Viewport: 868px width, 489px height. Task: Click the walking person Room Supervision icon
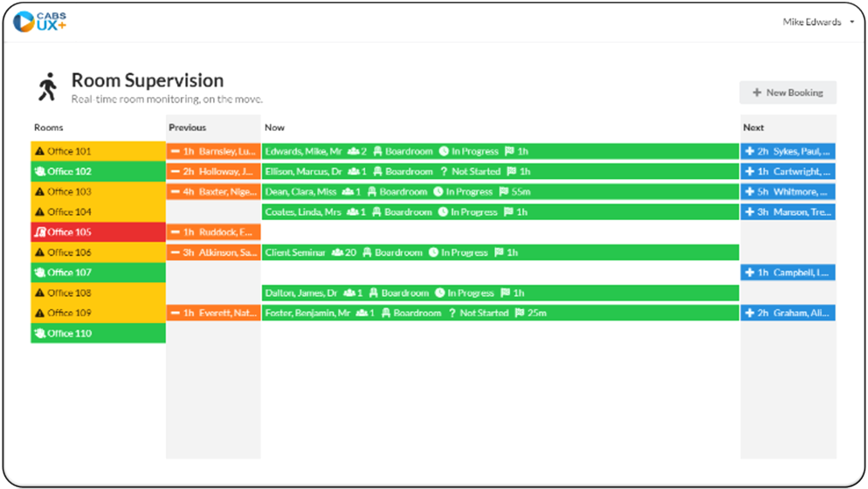click(47, 86)
